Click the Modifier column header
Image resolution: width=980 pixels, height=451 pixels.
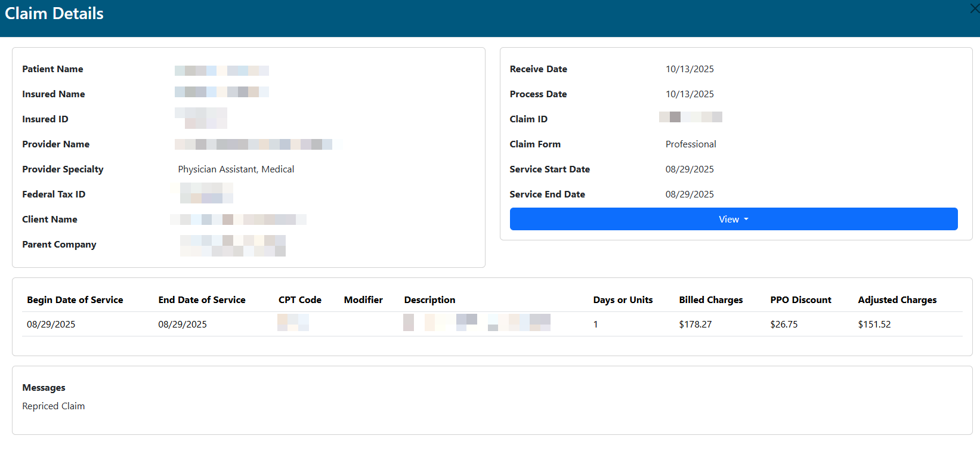tap(363, 299)
